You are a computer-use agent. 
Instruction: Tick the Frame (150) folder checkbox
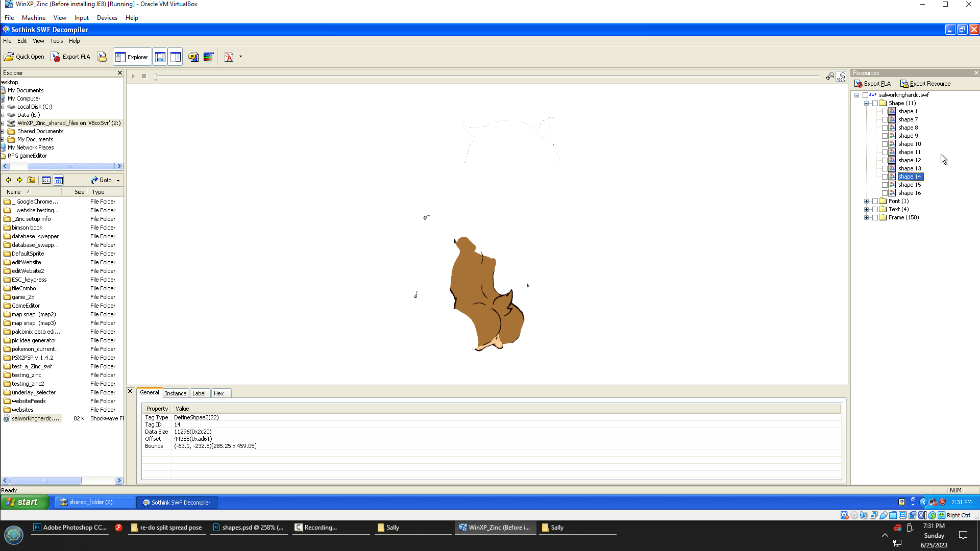(875, 217)
